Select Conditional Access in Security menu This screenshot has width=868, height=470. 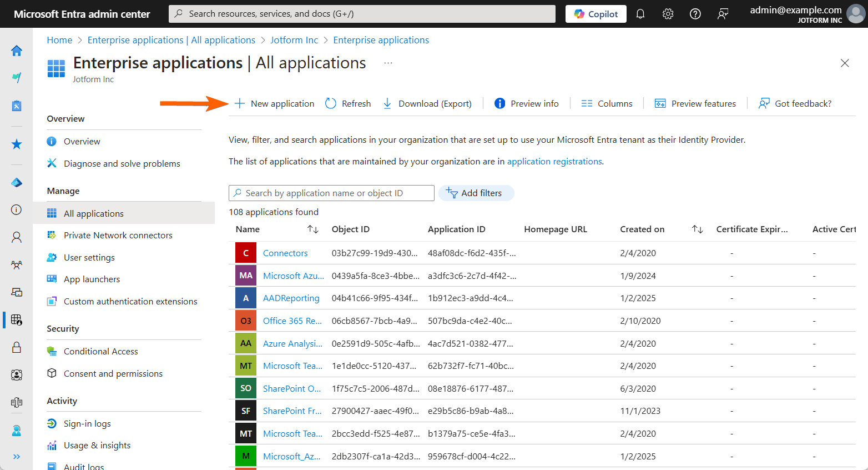(x=100, y=352)
